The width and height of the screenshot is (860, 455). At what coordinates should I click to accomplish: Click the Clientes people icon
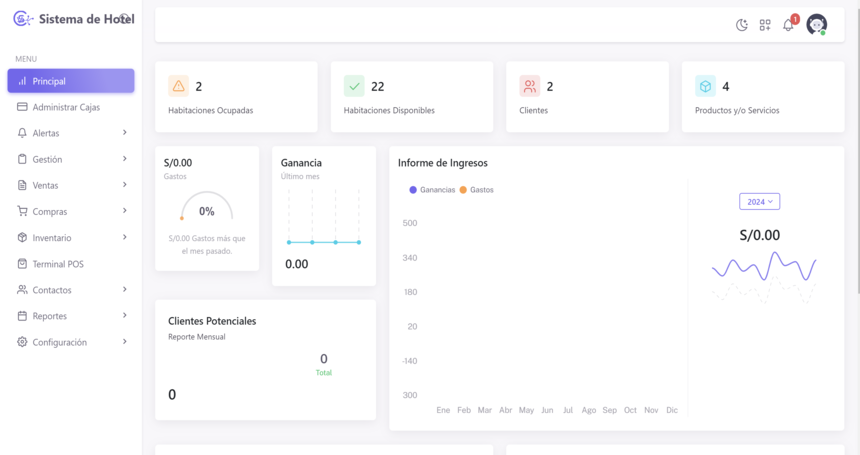tap(530, 87)
